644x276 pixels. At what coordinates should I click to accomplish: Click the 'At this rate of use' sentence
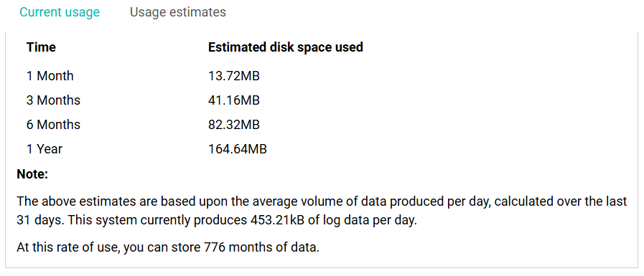(x=168, y=248)
